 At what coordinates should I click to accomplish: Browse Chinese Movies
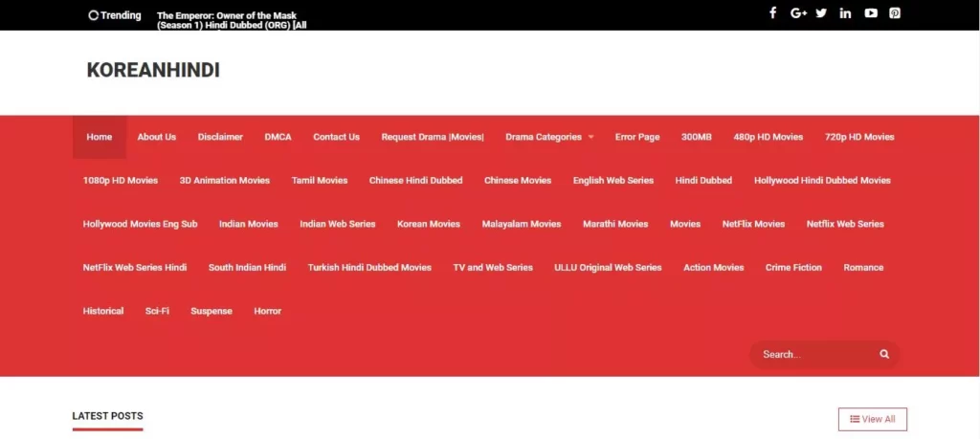click(518, 181)
